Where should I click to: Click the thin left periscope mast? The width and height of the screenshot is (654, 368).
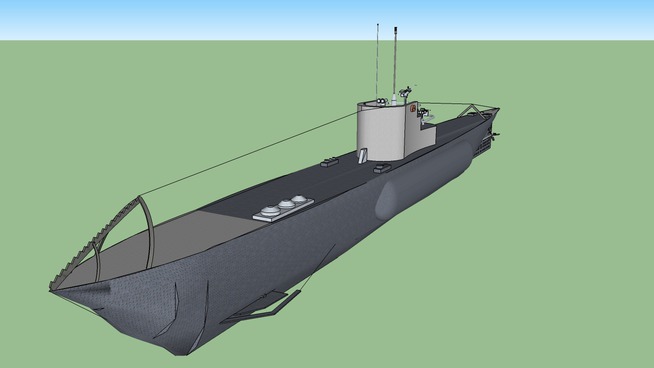(x=377, y=62)
